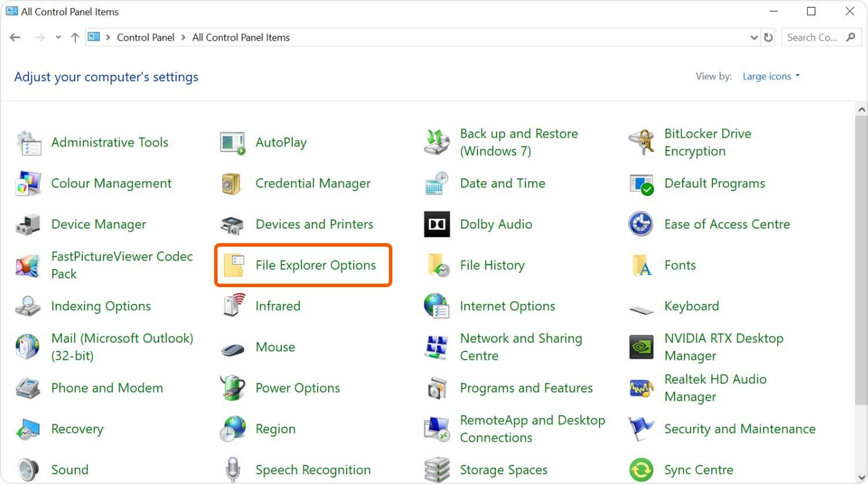Image resolution: width=868 pixels, height=484 pixels.
Task: Open the Fonts icon
Action: coord(641,265)
